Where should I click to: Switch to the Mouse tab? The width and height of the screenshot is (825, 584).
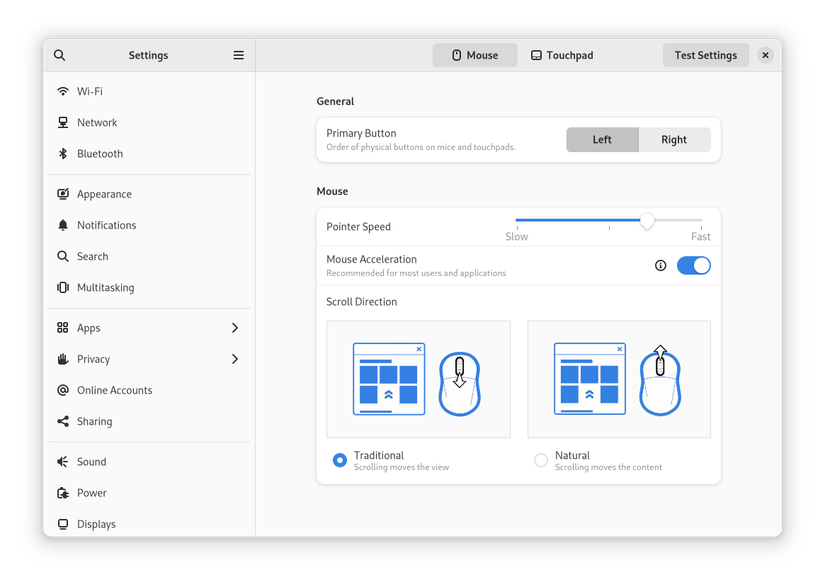pyautogui.click(x=475, y=56)
